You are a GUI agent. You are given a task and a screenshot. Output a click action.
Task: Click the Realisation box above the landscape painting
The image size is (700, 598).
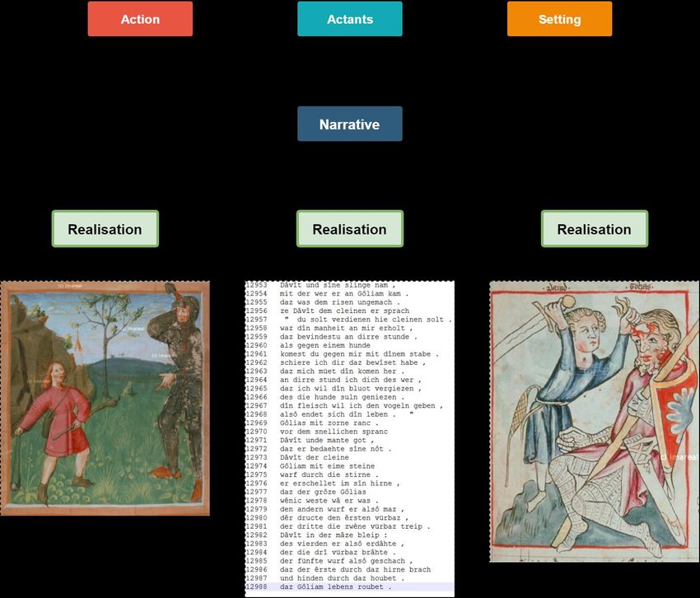[x=105, y=229]
